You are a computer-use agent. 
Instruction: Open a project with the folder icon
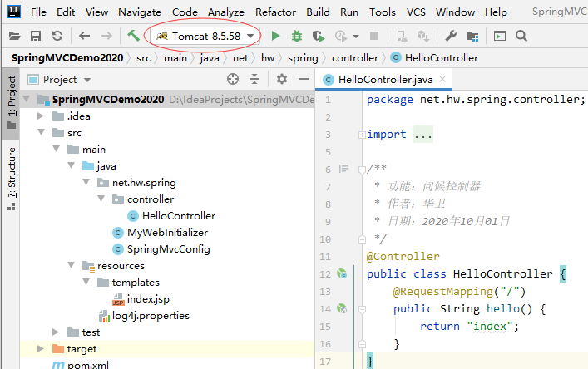point(15,36)
